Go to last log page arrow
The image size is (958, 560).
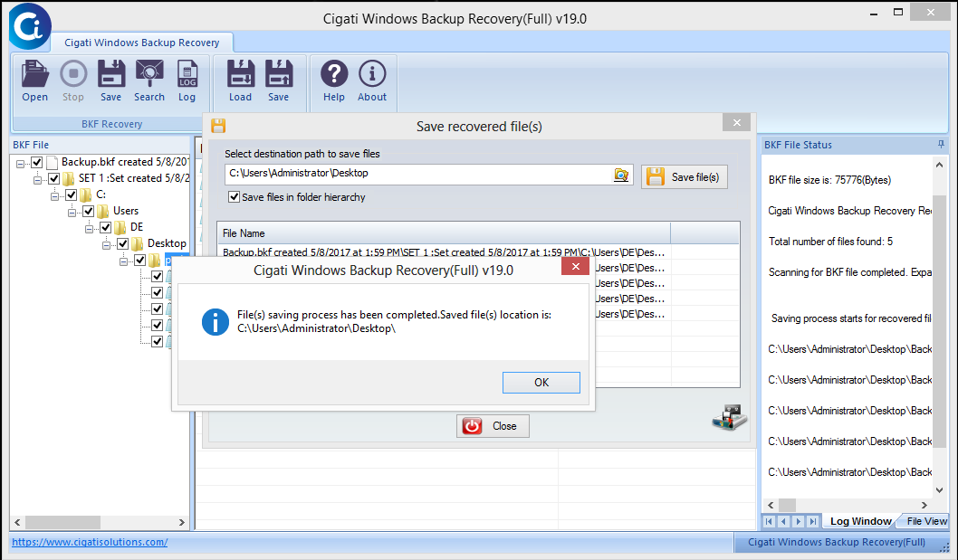(x=813, y=521)
